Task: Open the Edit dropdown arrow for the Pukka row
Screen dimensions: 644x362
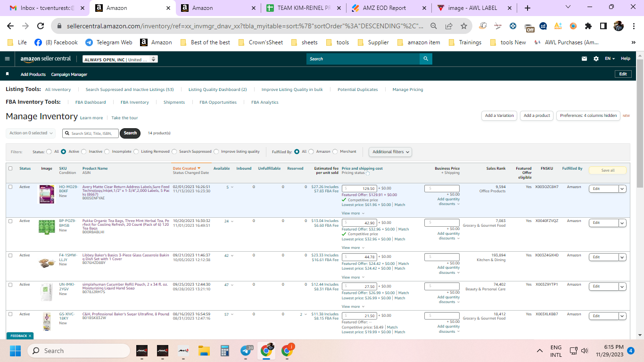Action: click(x=622, y=222)
